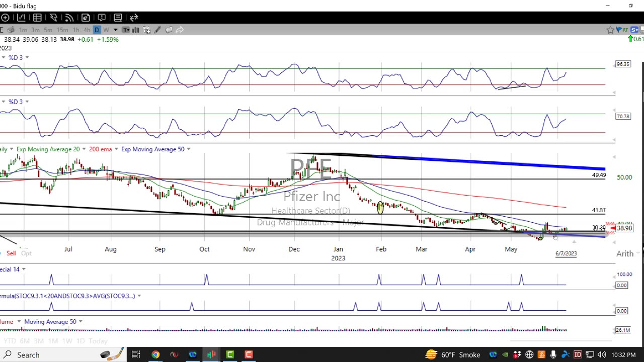
Task: Open the watchlist table icon in the top toolbar
Action: point(37,18)
